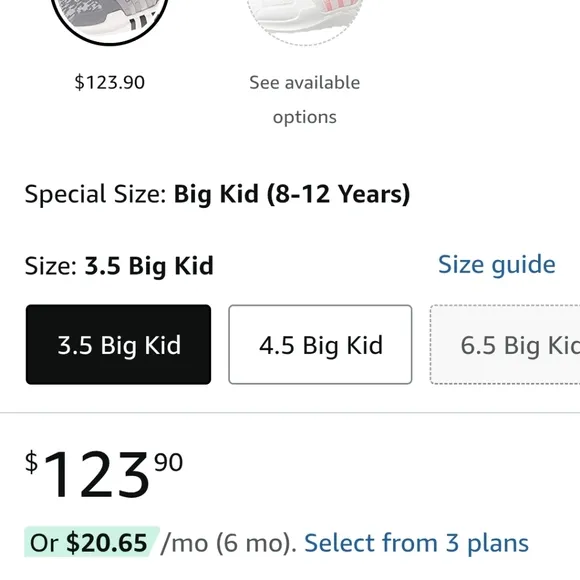Click the large $123 main price

[96, 475]
